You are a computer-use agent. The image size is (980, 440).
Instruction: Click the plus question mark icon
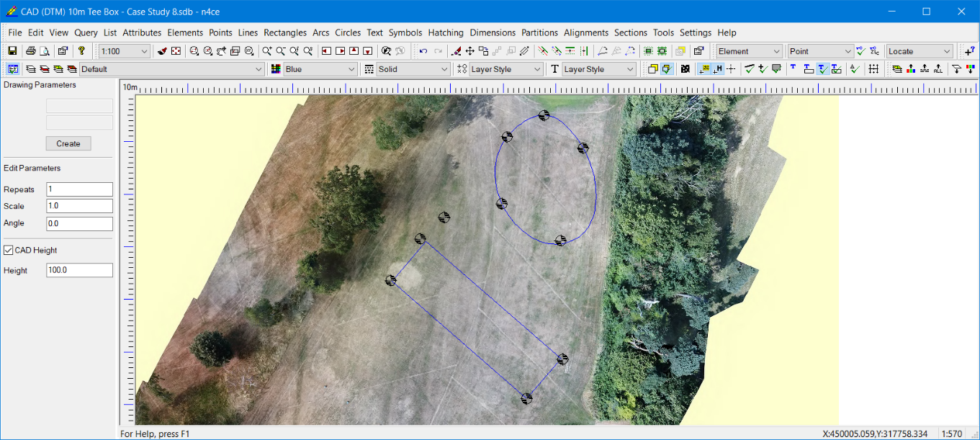(969, 51)
